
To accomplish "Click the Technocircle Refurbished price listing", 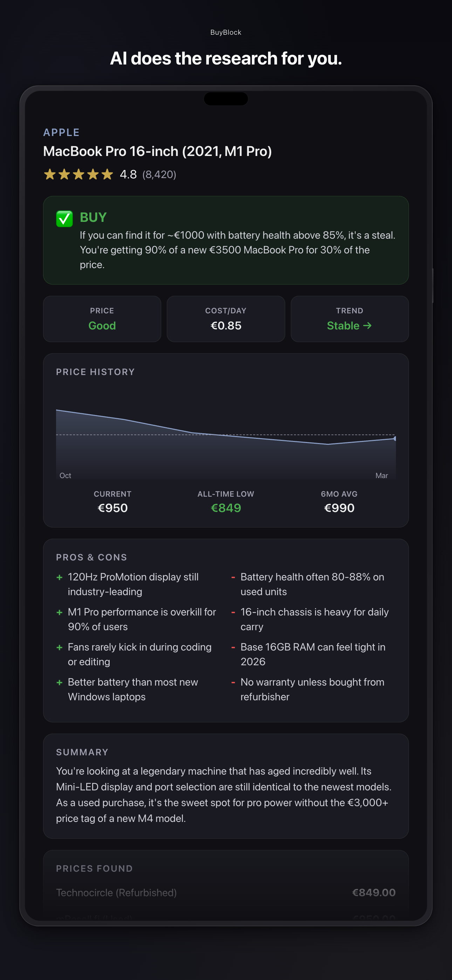I will coord(226,892).
